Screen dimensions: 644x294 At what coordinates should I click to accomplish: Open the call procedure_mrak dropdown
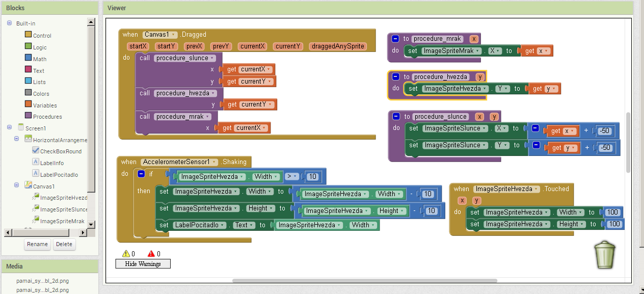click(x=182, y=116)
